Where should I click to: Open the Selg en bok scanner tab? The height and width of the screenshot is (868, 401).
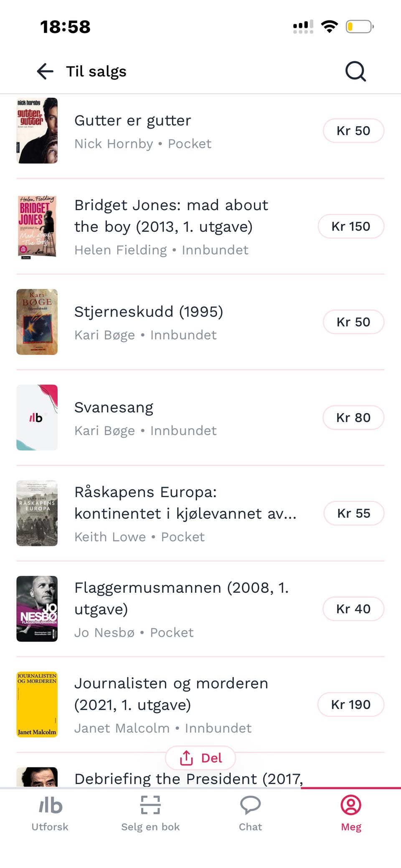pos(150,814)
